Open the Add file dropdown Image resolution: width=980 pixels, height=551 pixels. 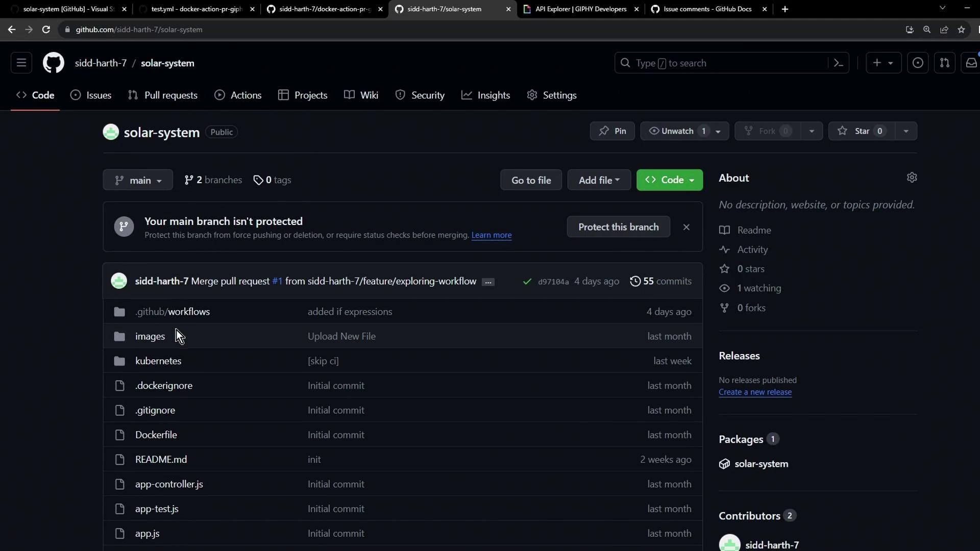[x=599, y=180]
